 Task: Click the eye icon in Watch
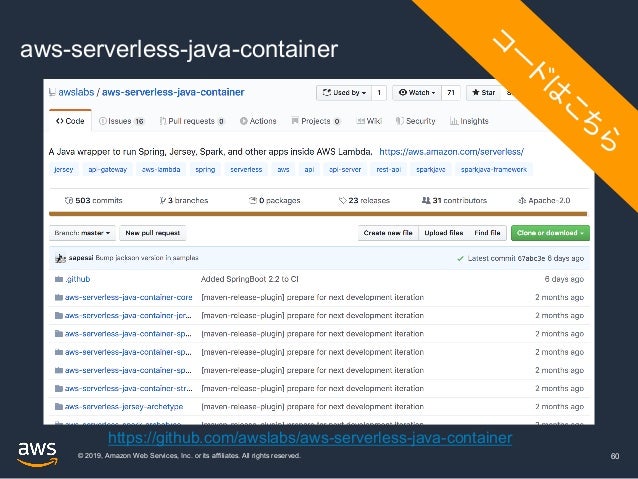pyautogui.click(x=403, y=92)
